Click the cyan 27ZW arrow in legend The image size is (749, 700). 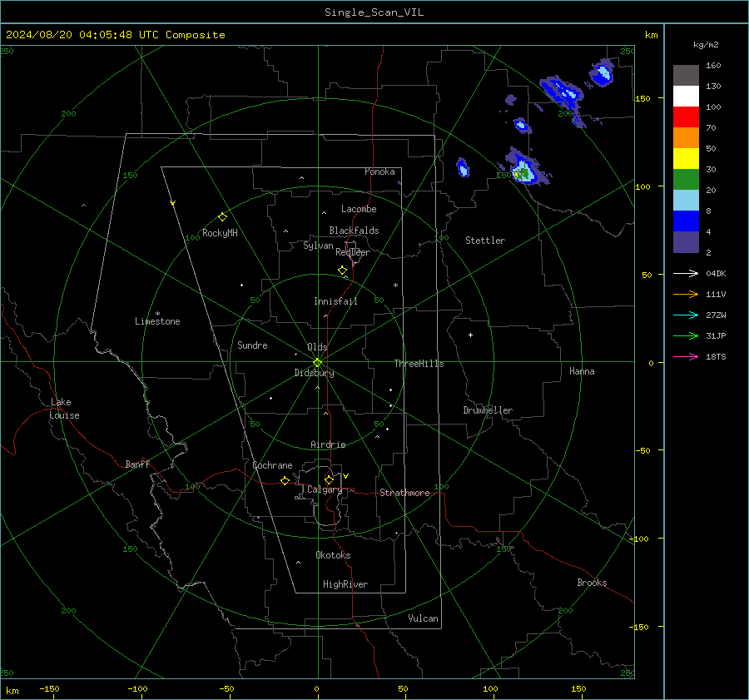pos(686,315)
